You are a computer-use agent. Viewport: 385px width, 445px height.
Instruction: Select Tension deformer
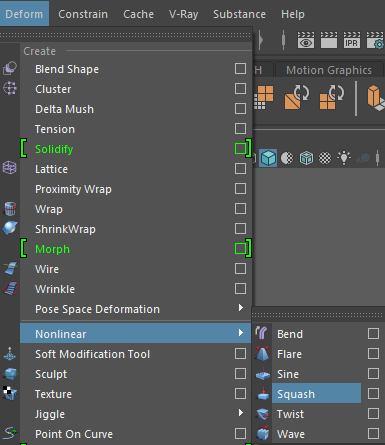pyautogui.click(x=55, y=129)
